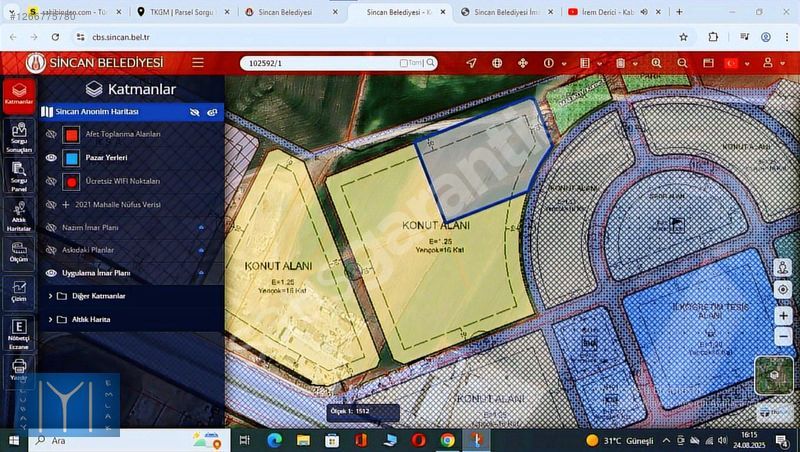Toggle visibility of Pazar Yerleri layer

[x=51, y=158]
